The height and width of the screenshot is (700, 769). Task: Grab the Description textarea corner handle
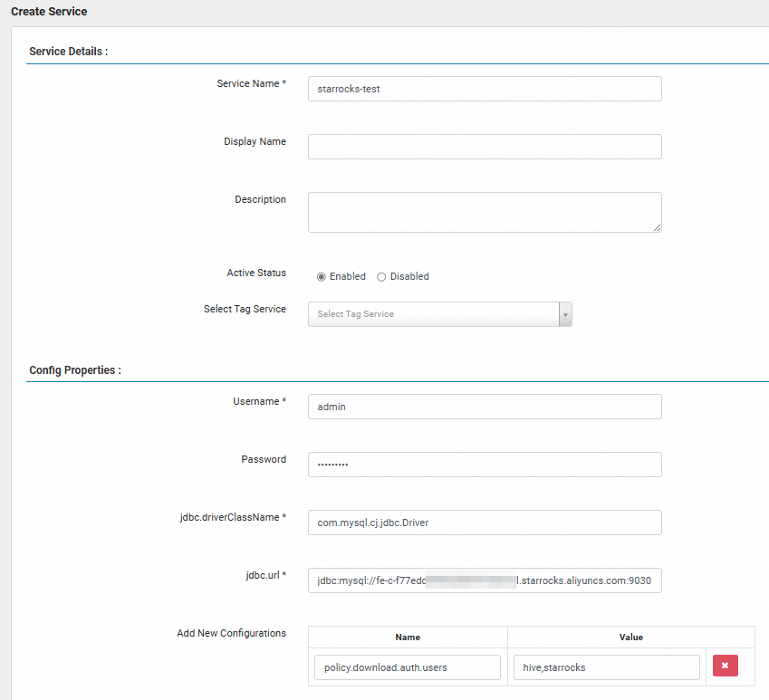point(658,228)
